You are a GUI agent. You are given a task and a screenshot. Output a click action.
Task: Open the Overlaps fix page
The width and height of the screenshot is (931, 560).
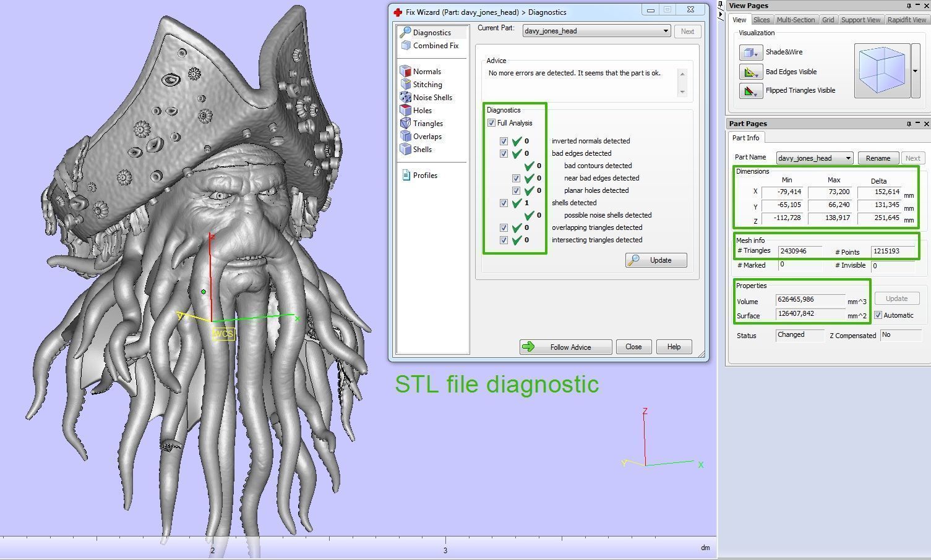click(421, 136)
